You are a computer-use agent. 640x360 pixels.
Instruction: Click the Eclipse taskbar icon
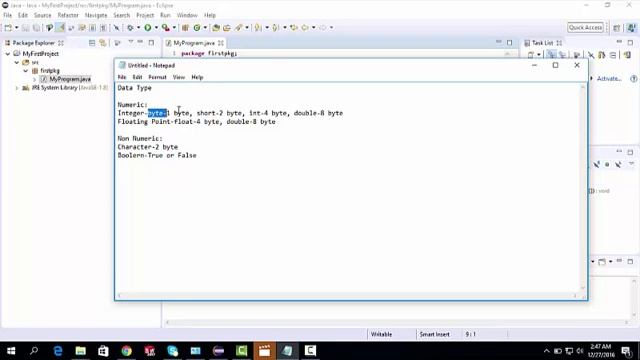(x=218, y=351)
